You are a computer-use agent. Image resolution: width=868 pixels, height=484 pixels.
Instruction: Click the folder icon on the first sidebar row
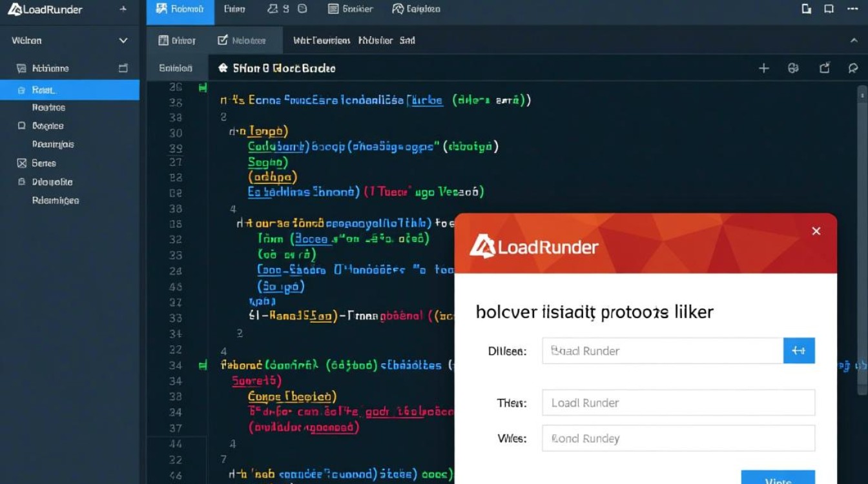(123, 68)
